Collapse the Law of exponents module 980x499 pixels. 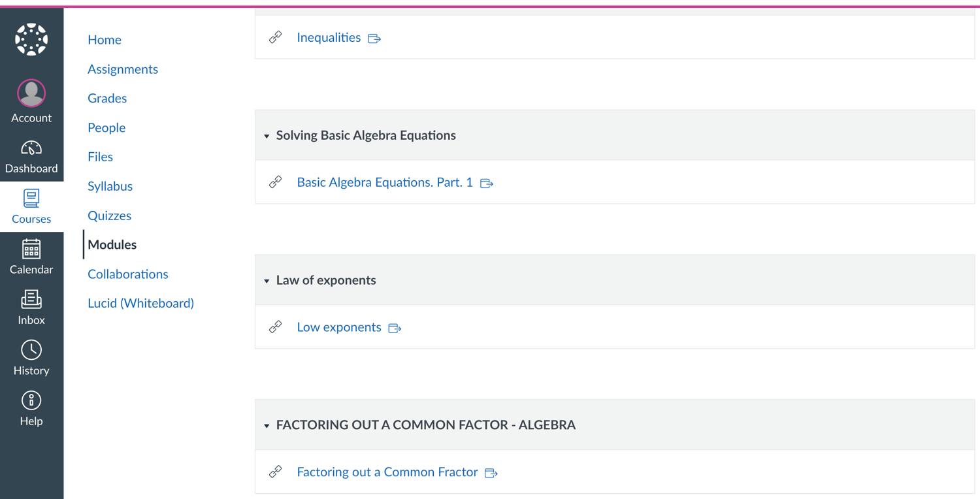pyautogui.click(x=267, y=281)
